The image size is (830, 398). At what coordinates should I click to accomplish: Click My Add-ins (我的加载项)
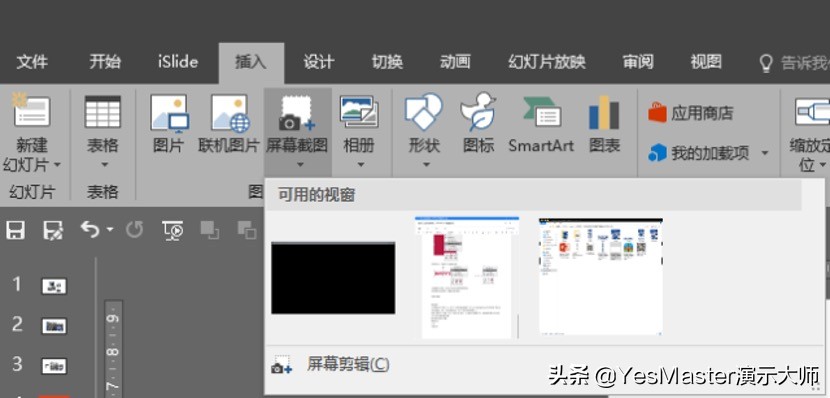(699, 153)
